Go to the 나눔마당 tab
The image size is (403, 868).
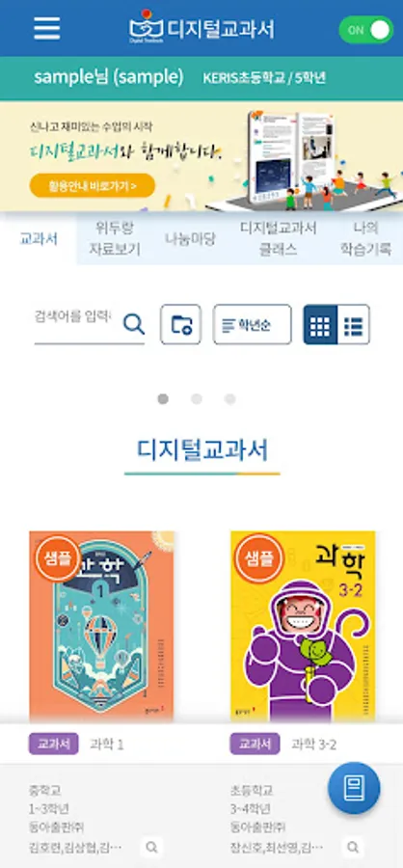tap(190, 239)
